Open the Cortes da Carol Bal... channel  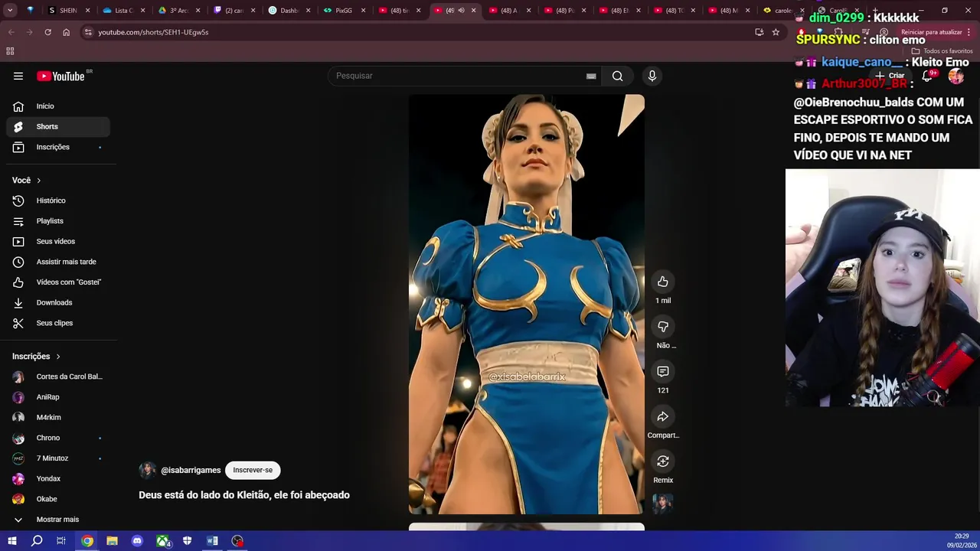tap(58, 377)
